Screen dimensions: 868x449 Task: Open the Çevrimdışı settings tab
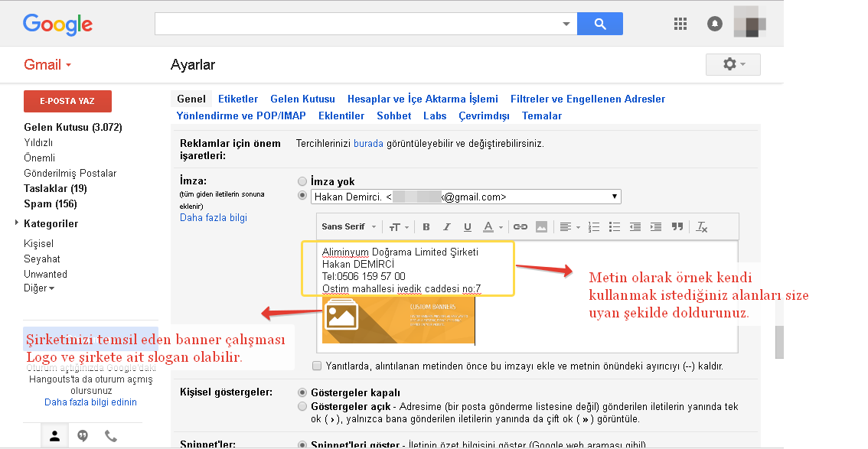[x=485, y=116]
